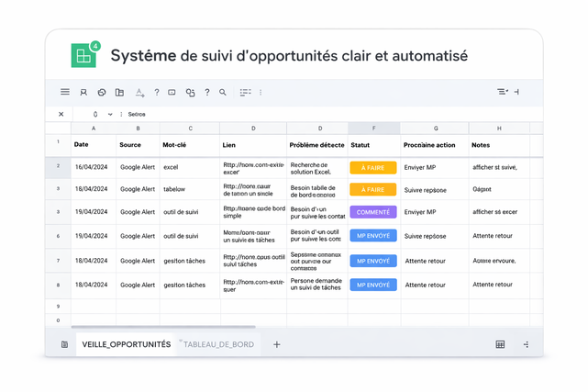Screen dimensions: 588x392
Task: Open the three-dot overflow menu in the toolbar
Action: click(261, 93)
